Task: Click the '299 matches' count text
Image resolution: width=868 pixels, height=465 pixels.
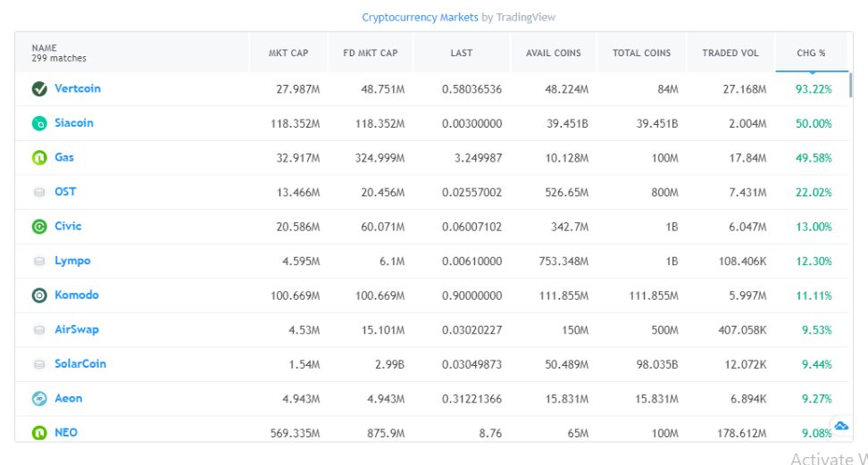Action: (59, 58)
